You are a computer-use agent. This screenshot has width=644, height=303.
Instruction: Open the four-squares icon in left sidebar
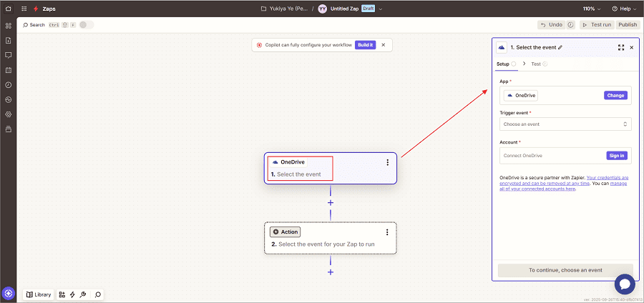tap(8, 26)
